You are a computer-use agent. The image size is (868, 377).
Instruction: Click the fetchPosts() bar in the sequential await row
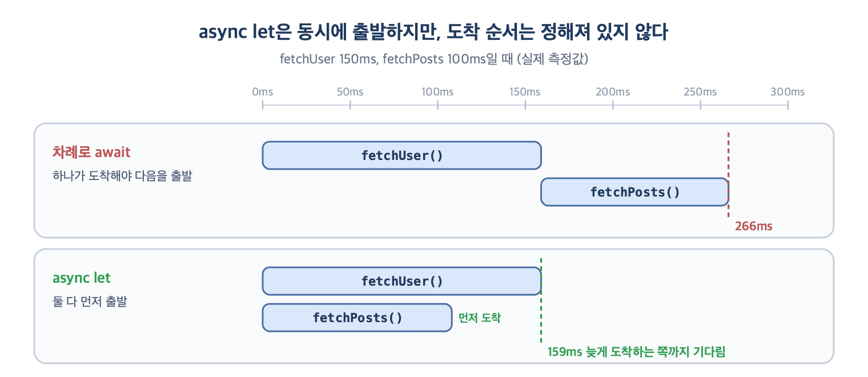(634, 192)
